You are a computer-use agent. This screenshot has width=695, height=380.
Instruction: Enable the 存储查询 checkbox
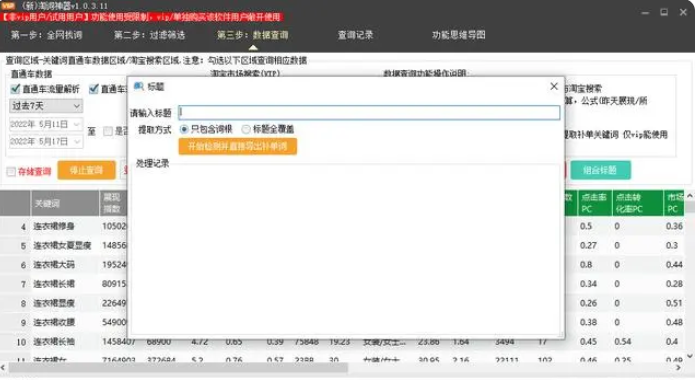pos(12,171)
